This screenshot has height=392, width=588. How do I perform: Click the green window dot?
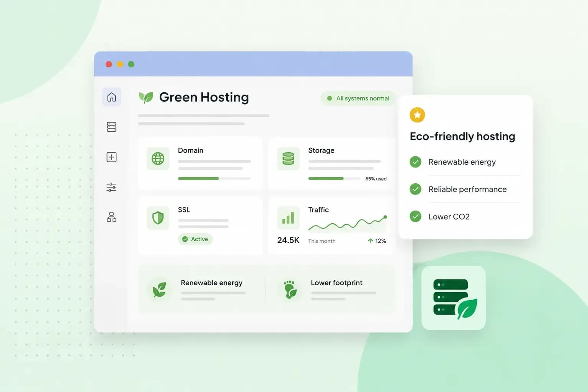(x=131, y=64)
